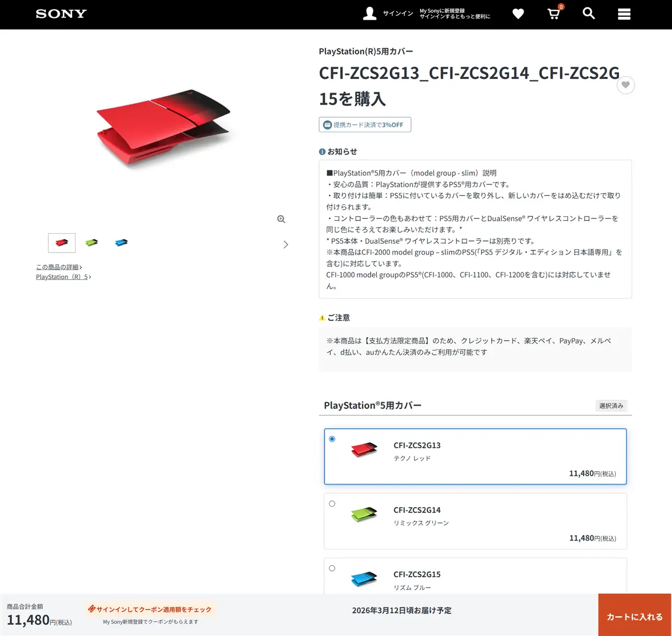
Task: Select CFI-ZCS2G15 Rhythm Blue radio button
Action: tap(332, 568)
